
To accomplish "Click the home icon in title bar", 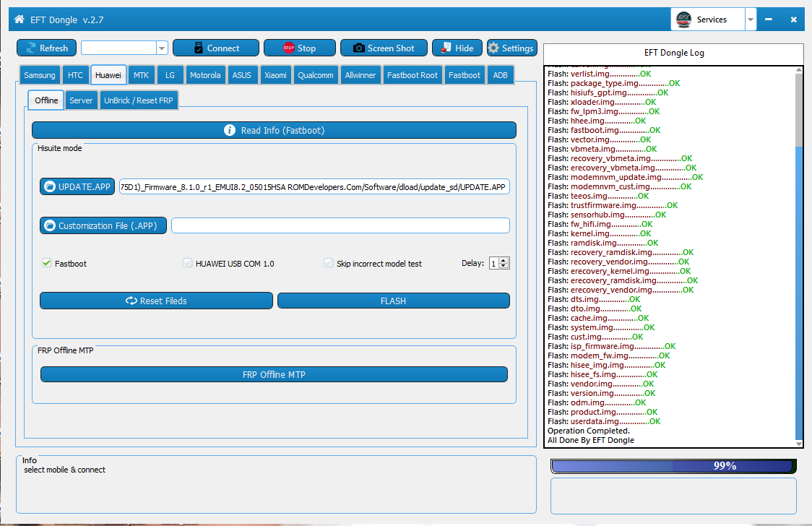I will 18,20.
